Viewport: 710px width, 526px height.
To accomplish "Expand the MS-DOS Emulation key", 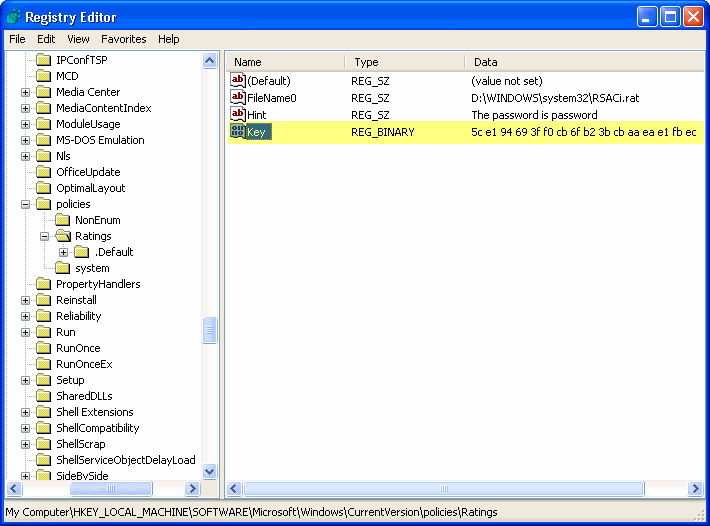I will [25, 140].
